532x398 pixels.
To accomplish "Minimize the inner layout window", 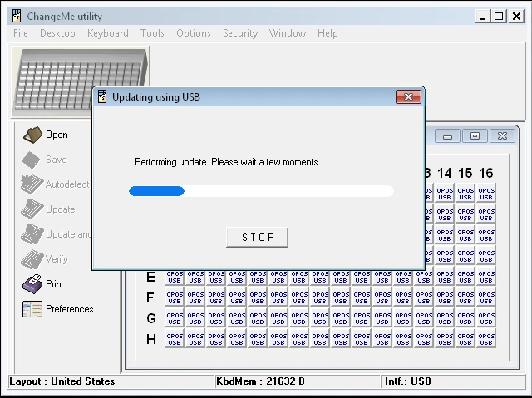I will click(447, 136).
